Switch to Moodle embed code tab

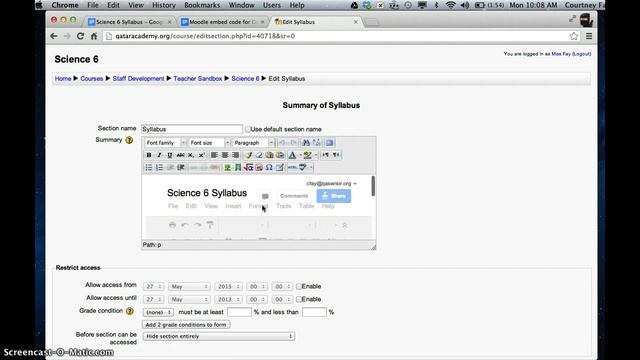click(x=222, y=22)
